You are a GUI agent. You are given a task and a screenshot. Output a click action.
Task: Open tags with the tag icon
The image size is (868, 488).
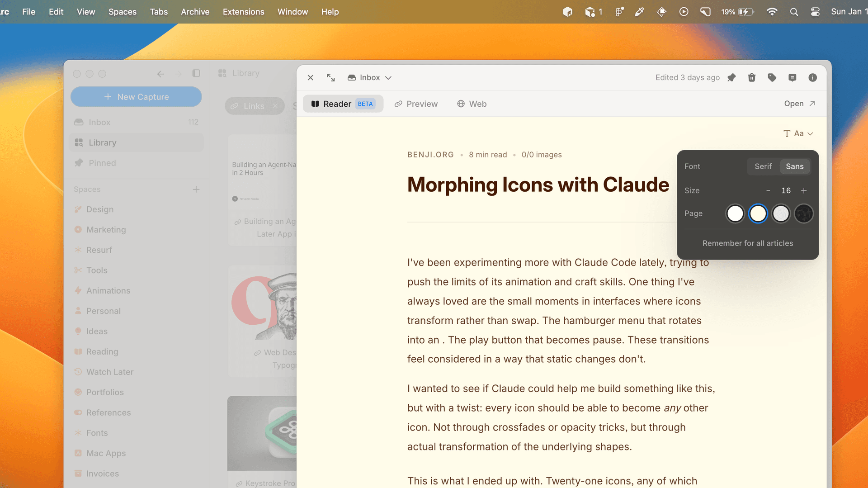tap(772, 78)
